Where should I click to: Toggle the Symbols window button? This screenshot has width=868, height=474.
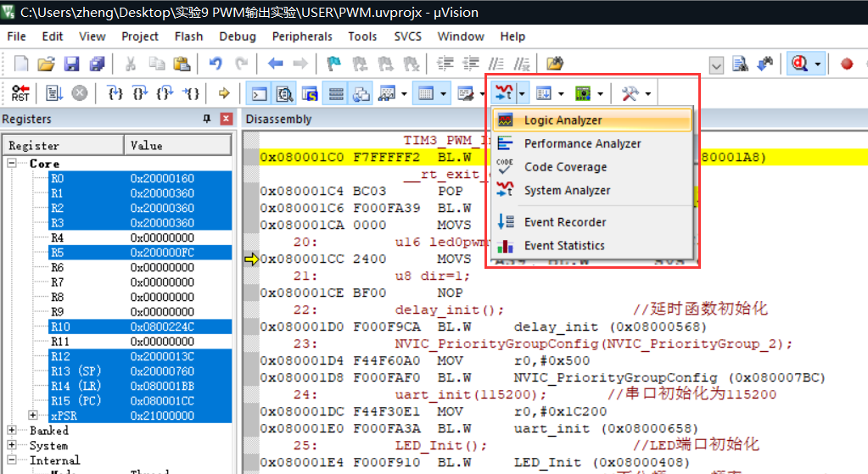(x=310, y=93)
